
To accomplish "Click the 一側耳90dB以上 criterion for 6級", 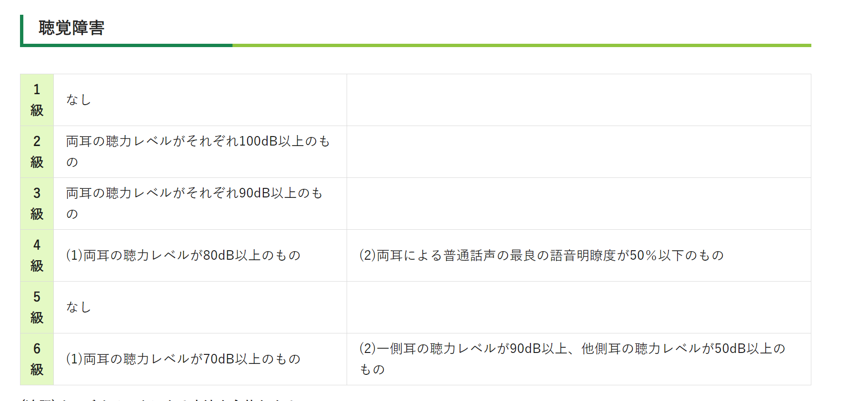I will (572, 359).
